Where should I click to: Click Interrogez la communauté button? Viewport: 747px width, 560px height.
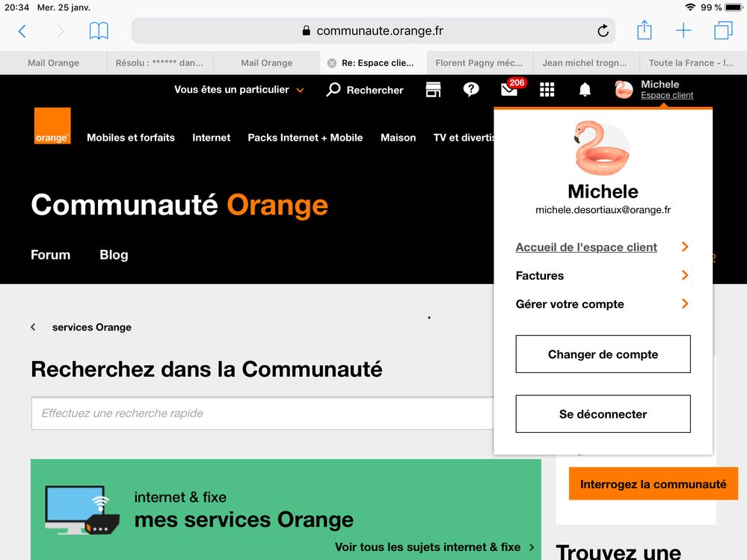click(x=653, y=484)
